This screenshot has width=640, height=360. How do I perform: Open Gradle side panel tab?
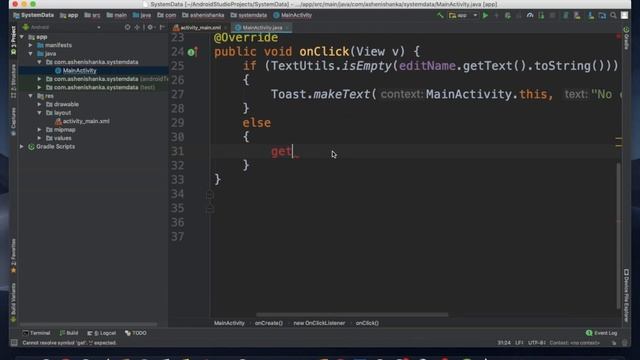[x=626, y=38]
